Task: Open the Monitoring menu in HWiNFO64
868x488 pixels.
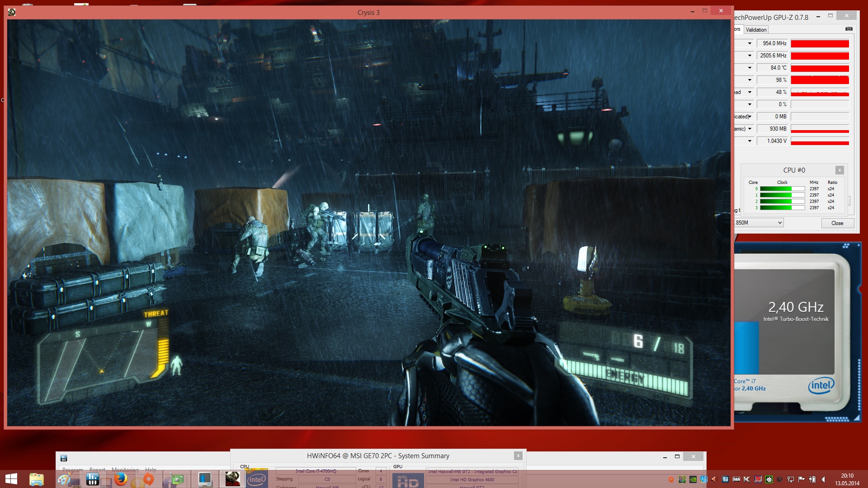Action: pyautogui.click(x=125, y=470)
